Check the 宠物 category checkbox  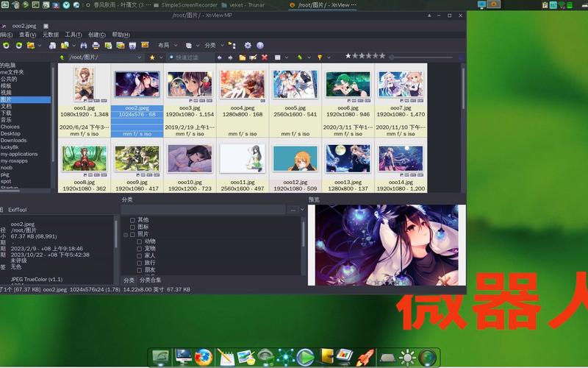tap(139, 249)
